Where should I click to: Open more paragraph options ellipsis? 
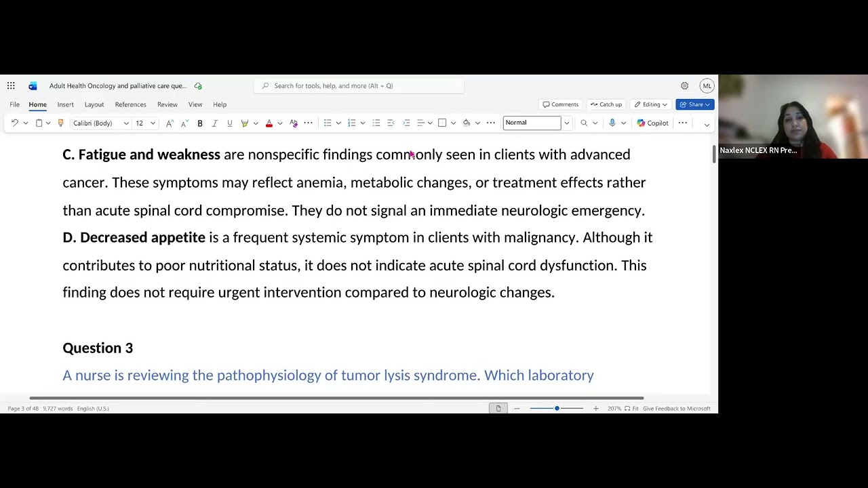pos(491,123)
